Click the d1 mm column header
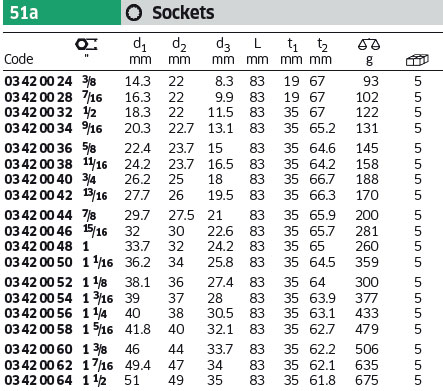The width and height of the screenshot is (443, 391). (x=140, y=51)
